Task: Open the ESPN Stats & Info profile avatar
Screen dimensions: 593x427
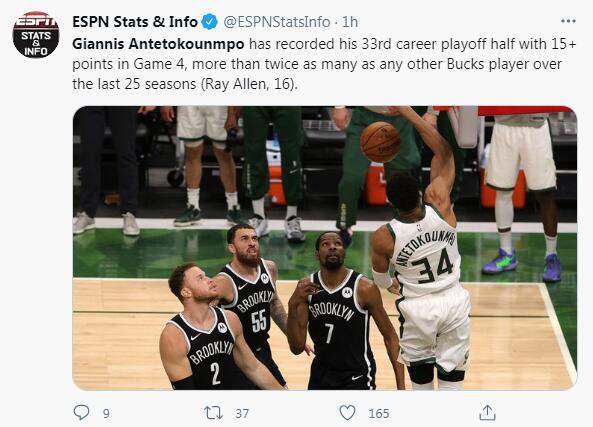Action: [x=36, y=35]
